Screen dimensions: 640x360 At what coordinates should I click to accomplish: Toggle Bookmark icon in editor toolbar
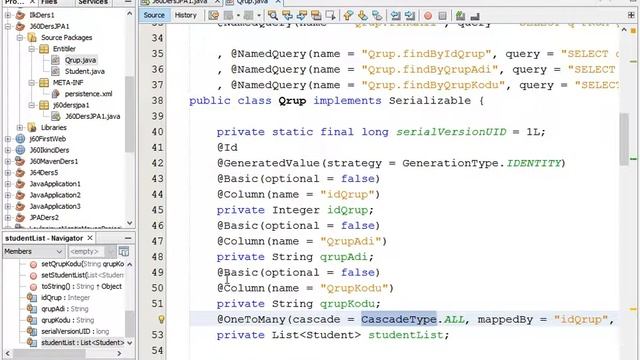377,16
